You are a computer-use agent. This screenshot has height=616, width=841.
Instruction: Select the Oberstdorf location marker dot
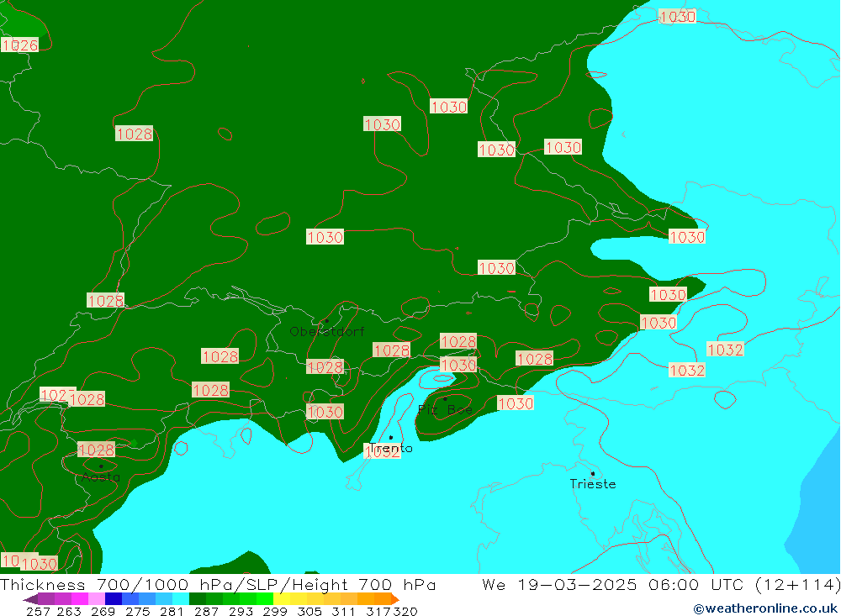coord(327,320)
